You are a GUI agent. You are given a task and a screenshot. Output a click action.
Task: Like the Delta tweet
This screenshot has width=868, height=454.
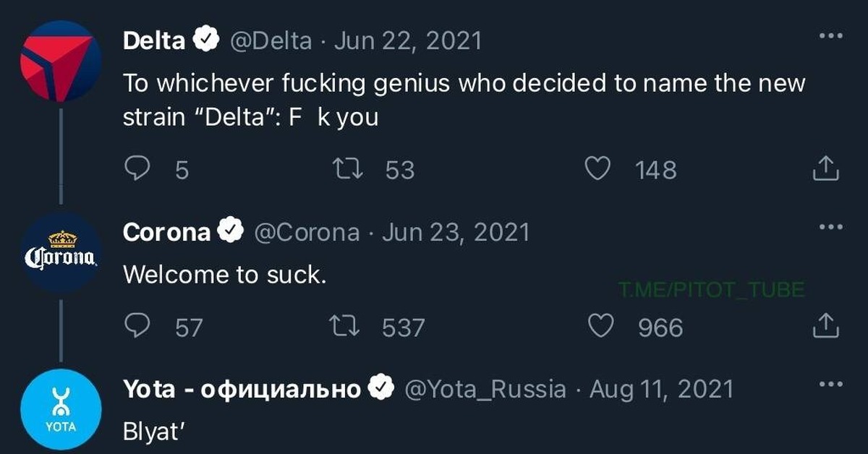click(x=596, y=169)
